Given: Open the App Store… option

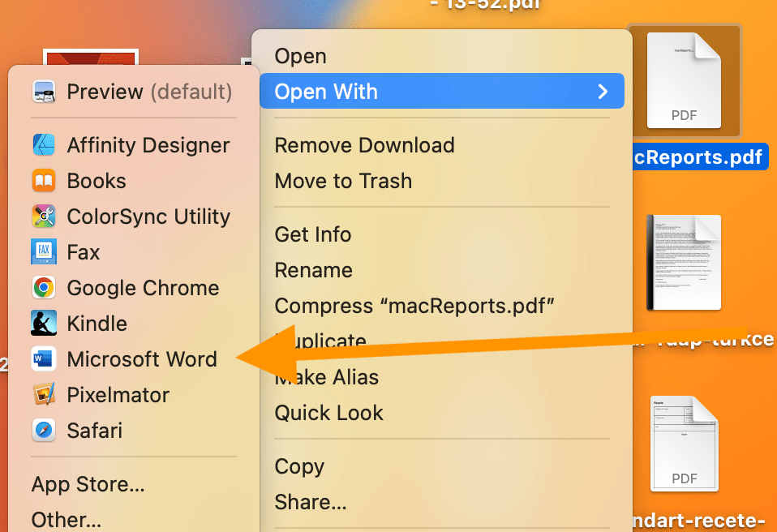Looking at the screenshot, I should point(88,485).
